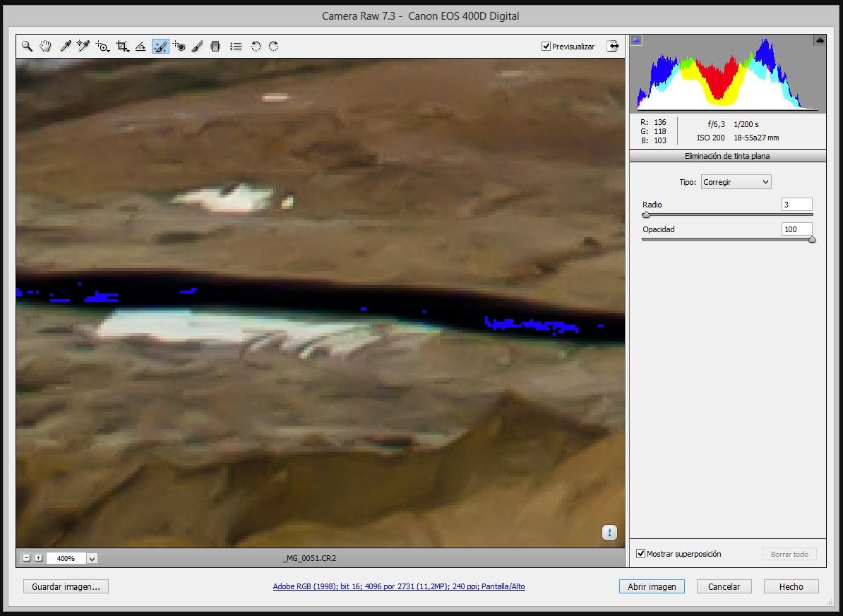Click Abrir imagen button
Screen dimensions: 843x616
click(x=652, y=586)
